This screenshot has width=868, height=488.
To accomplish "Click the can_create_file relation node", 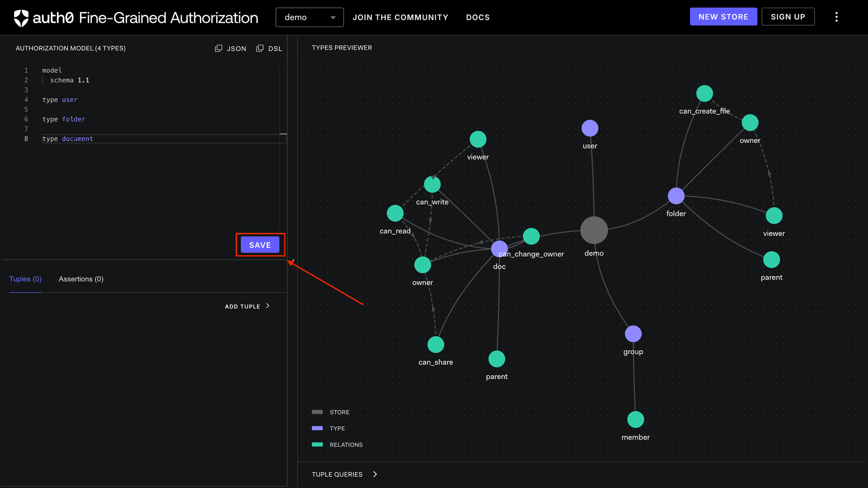I will pyautogui.click(x=704, y=93).
